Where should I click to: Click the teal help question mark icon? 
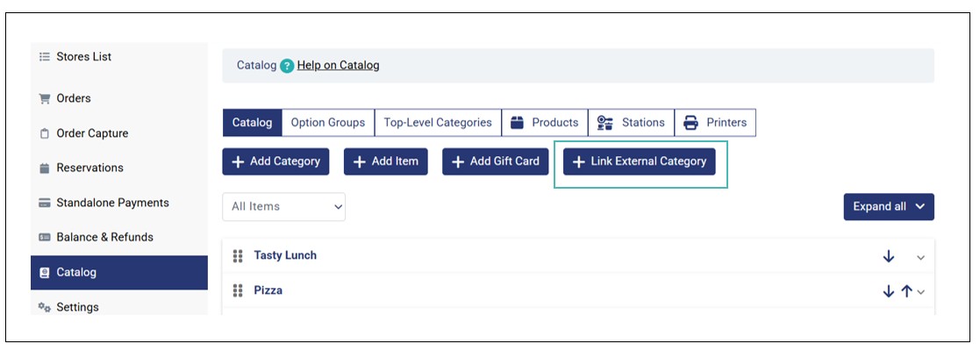[287, 66]
